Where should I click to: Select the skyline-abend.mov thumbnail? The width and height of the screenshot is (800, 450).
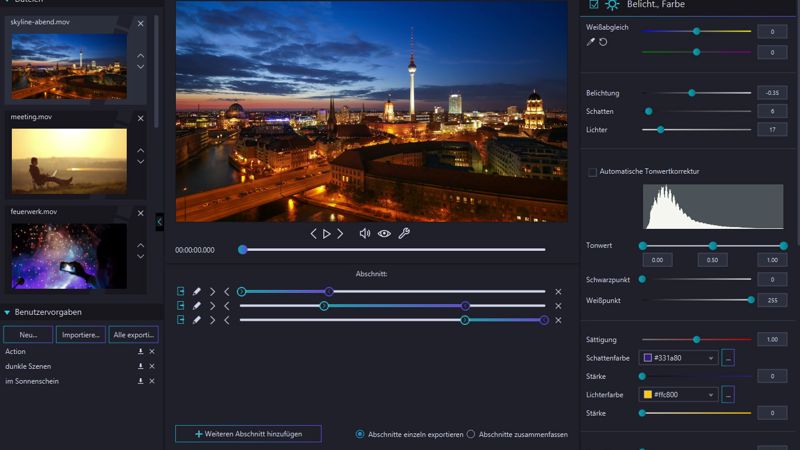point(69,66)
